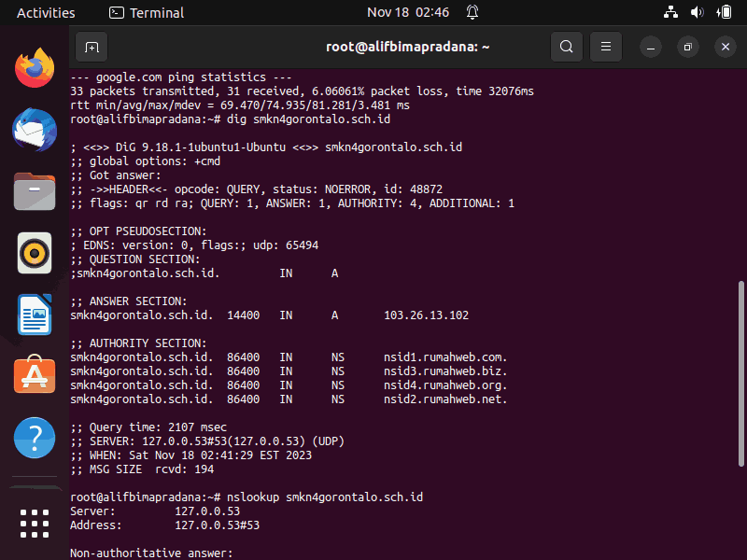Click the Activities button
The width and height of the screenshot is (747, 560).
[x=46, y=12]
